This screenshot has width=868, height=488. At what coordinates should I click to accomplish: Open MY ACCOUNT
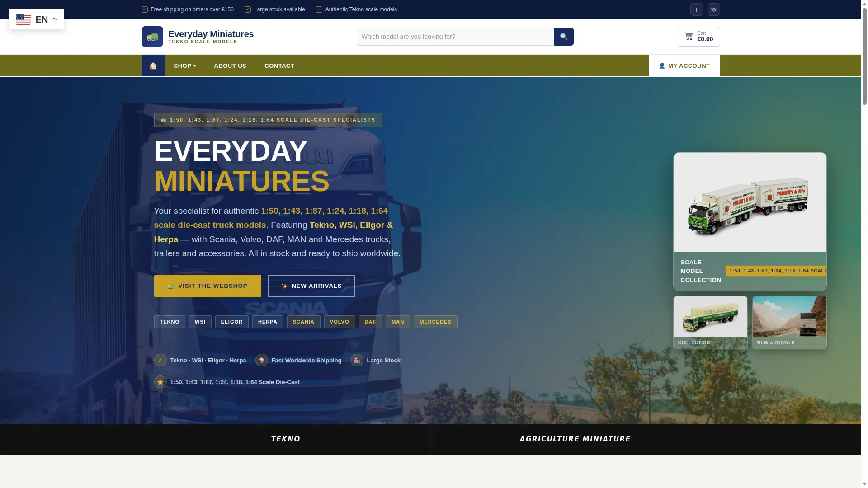[684, 66]
